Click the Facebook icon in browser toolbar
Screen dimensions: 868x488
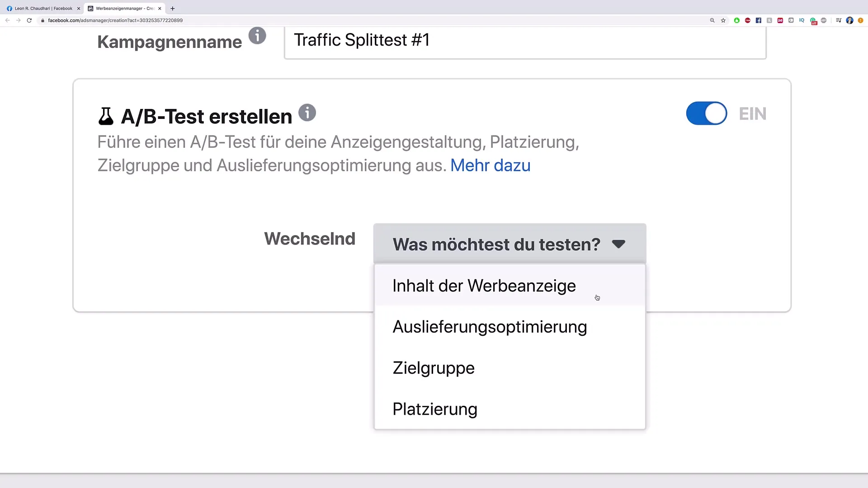click(x=760, y=20)
